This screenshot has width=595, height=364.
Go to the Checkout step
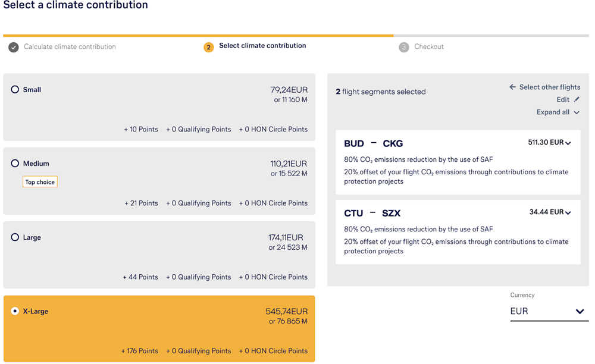[428, 47]
